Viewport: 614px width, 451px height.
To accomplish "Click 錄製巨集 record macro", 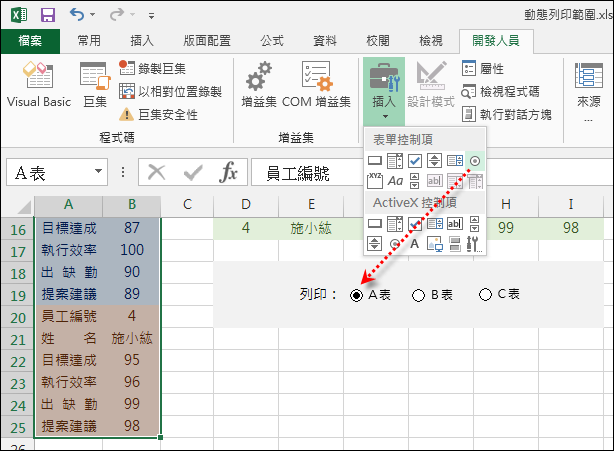I will [152, 69].
